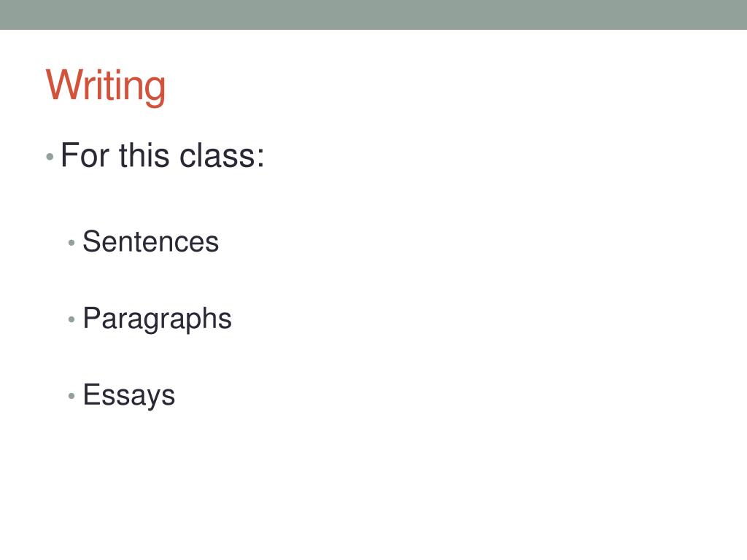Screen dimensions: 747x560
Task: Click the Essays sub-bullet text
Action: click(x=129, y=395)
